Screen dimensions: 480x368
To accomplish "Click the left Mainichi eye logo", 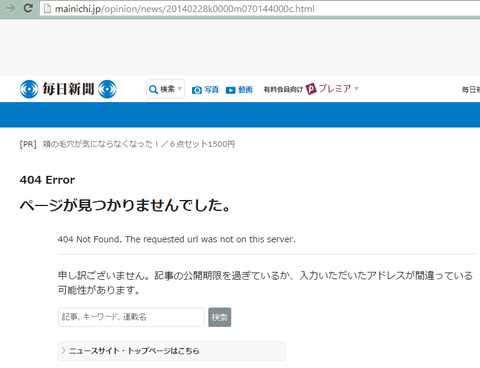I will [x=29, y=89].
